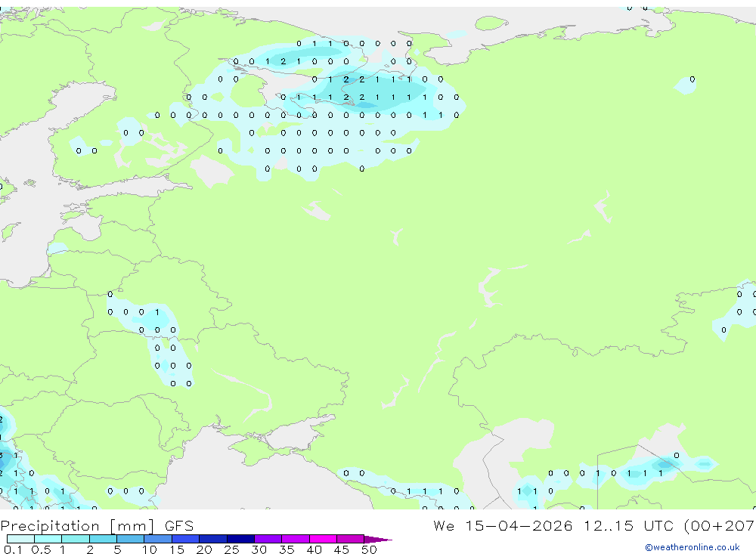
Task: Select the 45–50 mm legend color swatch
Action: click(351, 539)
